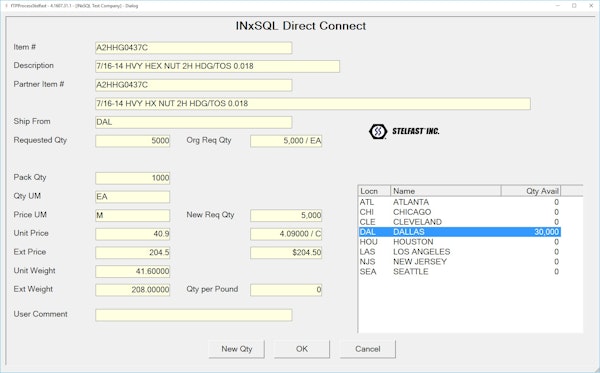The image size is (600, 373).
Task: Click the Requested Qty field 5000
Action: pos(132,141)
